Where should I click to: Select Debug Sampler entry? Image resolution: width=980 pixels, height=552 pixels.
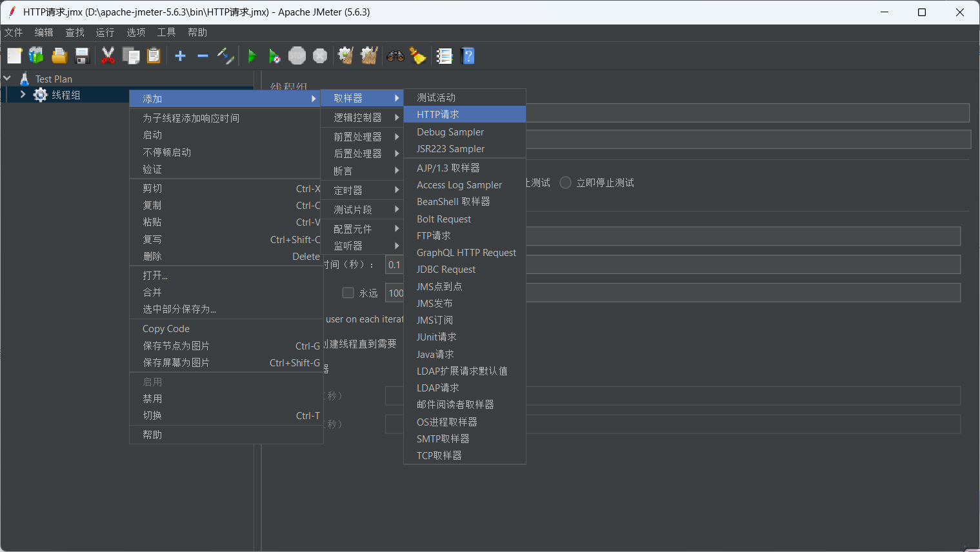[465, 132]
